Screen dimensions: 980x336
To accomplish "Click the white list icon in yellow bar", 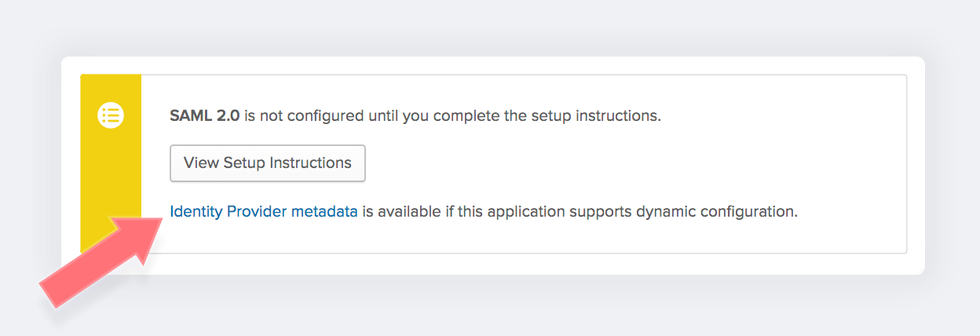I will (x=111, y=115).
